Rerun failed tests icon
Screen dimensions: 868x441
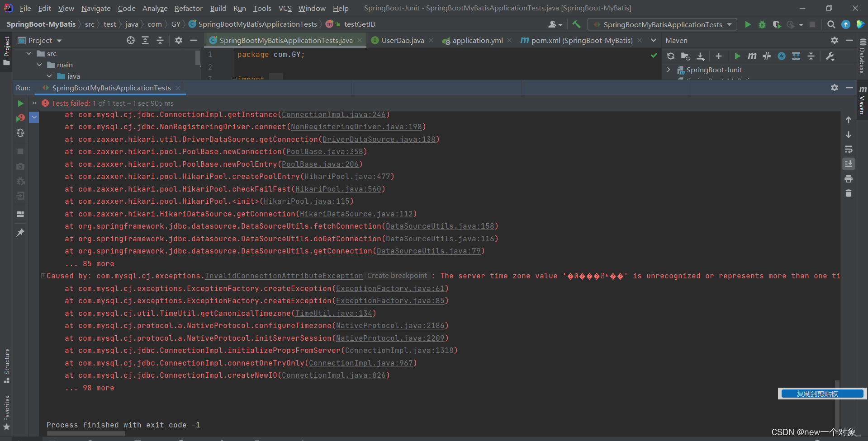pos(20,118)
